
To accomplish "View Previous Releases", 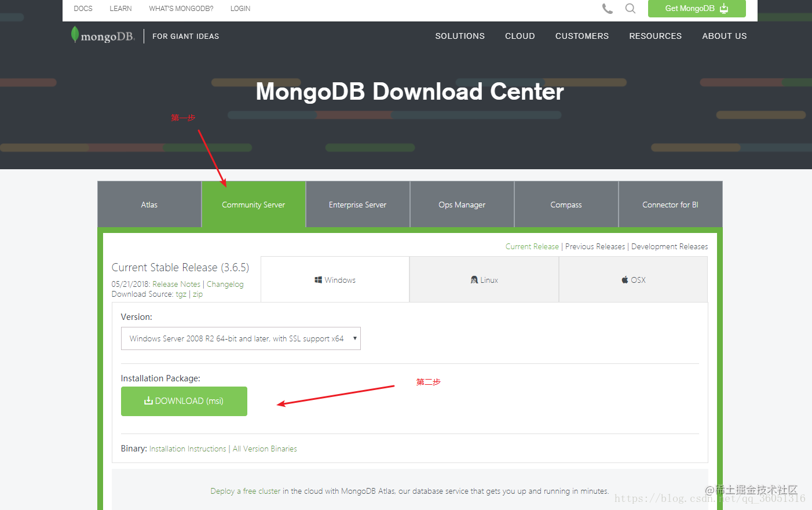I will (595, 246).
